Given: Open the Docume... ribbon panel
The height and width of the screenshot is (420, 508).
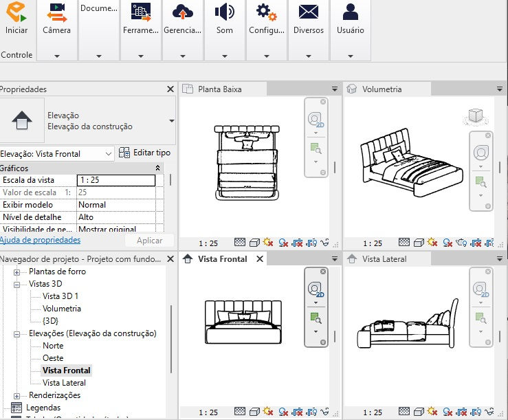Looking at the screenshot, I should coord(99,30).
